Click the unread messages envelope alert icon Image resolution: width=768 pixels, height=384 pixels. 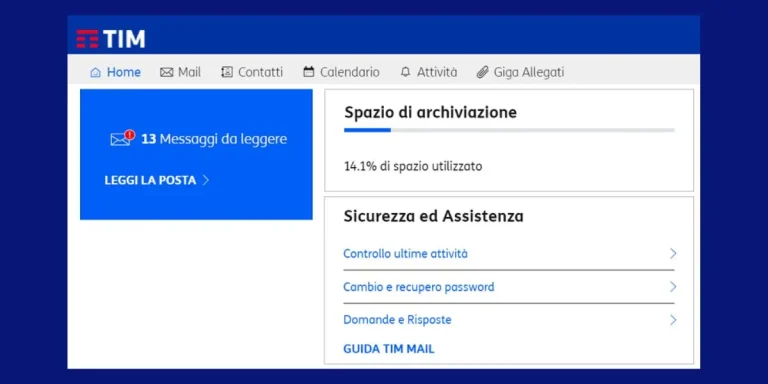[122, 139]
